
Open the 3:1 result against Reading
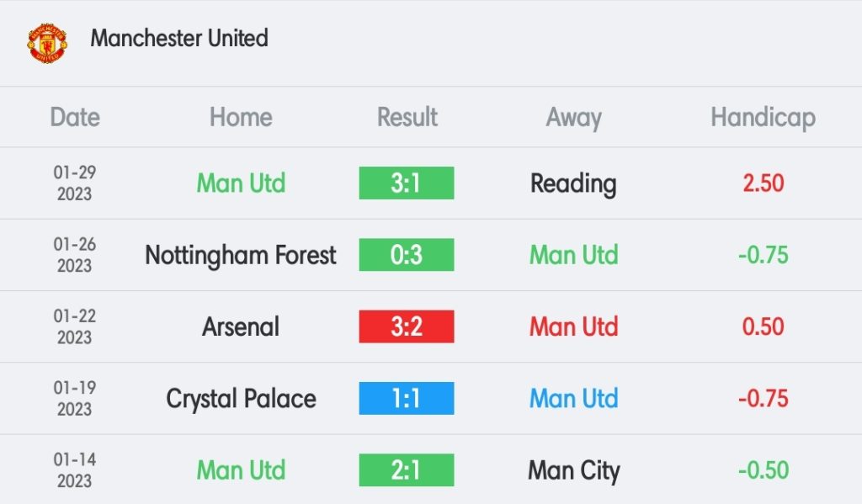[x=407, y=183]
